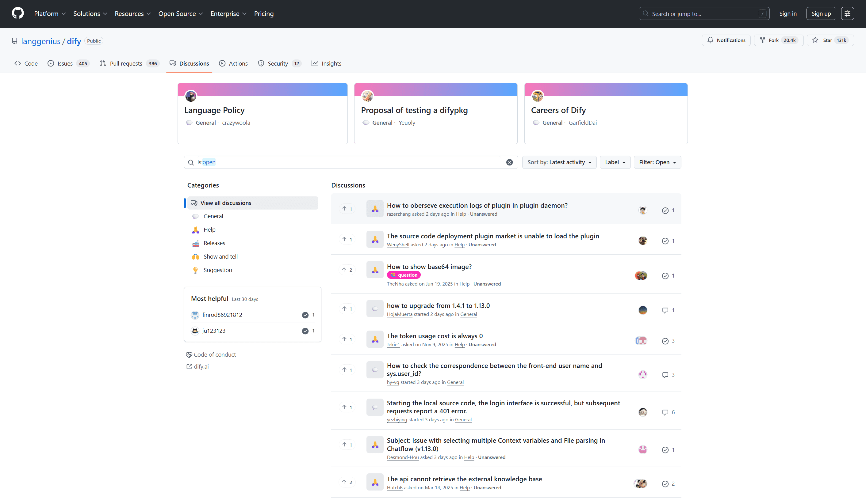
Task: Focus the Search or jump to field
Action: 703,14
